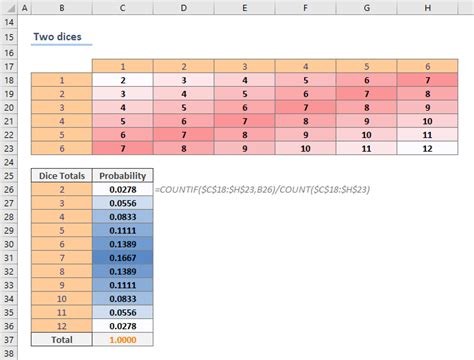Select column G header

tap(367, 7)
